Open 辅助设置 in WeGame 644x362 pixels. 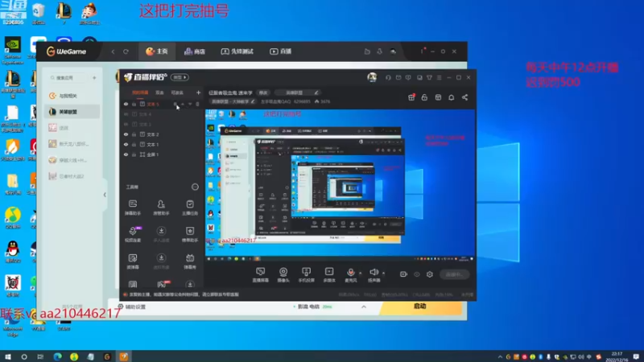tap(132, 306)
